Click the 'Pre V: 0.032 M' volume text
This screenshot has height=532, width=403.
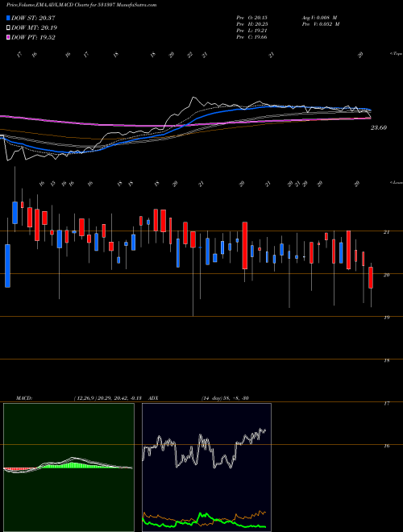coord(320,24)
